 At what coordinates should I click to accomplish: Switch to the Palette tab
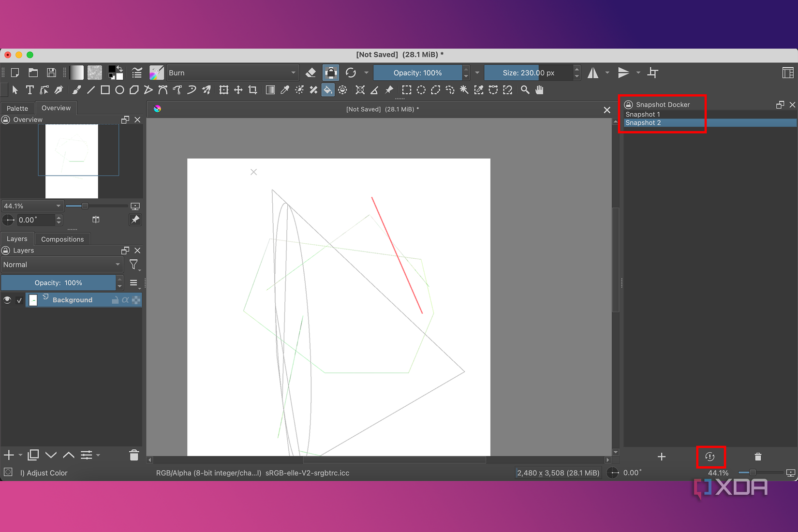click(x=17, y=108)
